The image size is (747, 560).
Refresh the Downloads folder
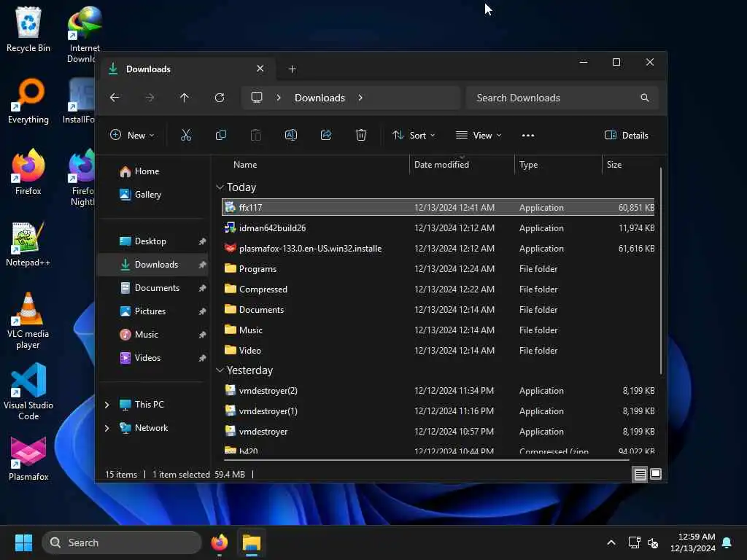click(220, 98)
